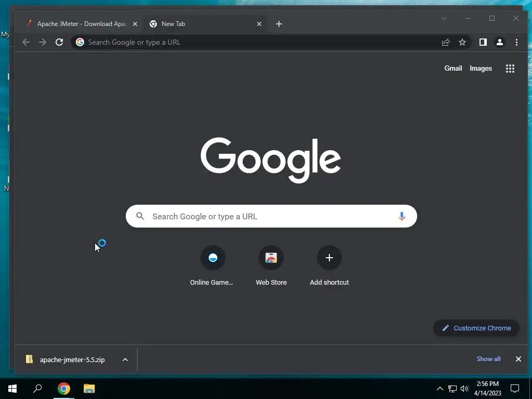This screenshot has width=532, height=399.
Task: Click the browser back arrow
Action: pyautogui.click(x=26, y=42)
